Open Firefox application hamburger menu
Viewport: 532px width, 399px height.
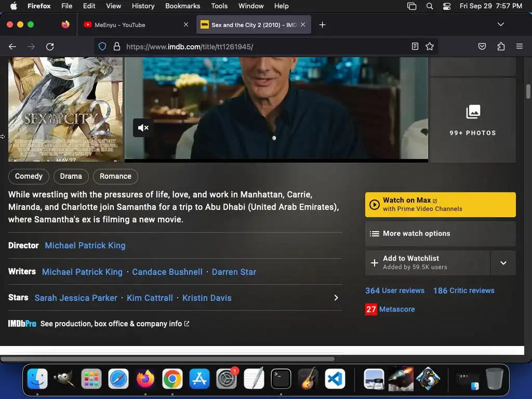pos(519,46)
